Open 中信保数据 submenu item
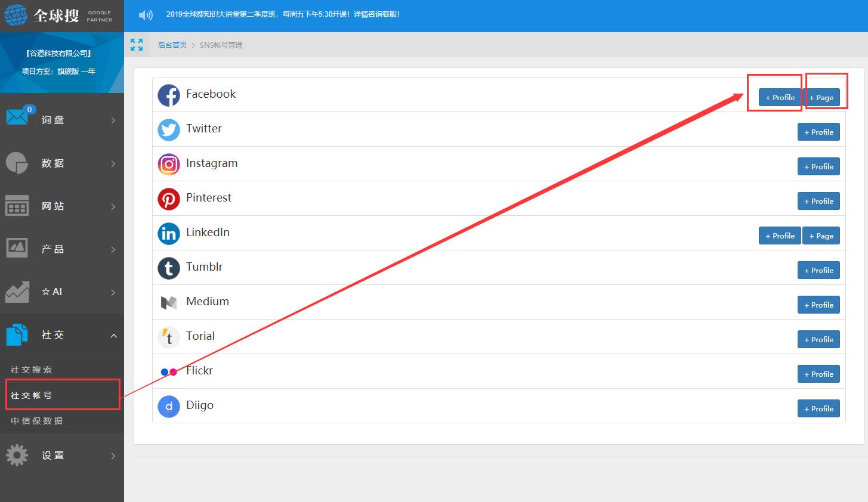The width and height of the screenshot is (868, 502). point(36,421)
